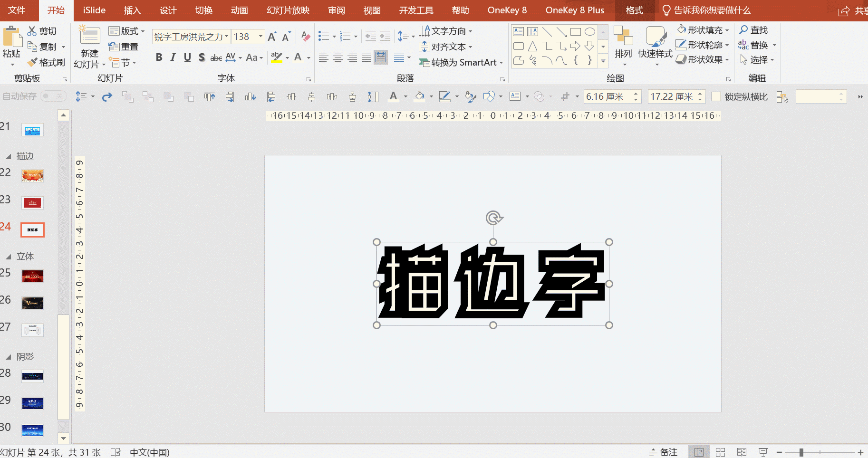Screen dimensions: 868x458
Task: Select the center align paragraph icon
Action: tap(338, 57)
